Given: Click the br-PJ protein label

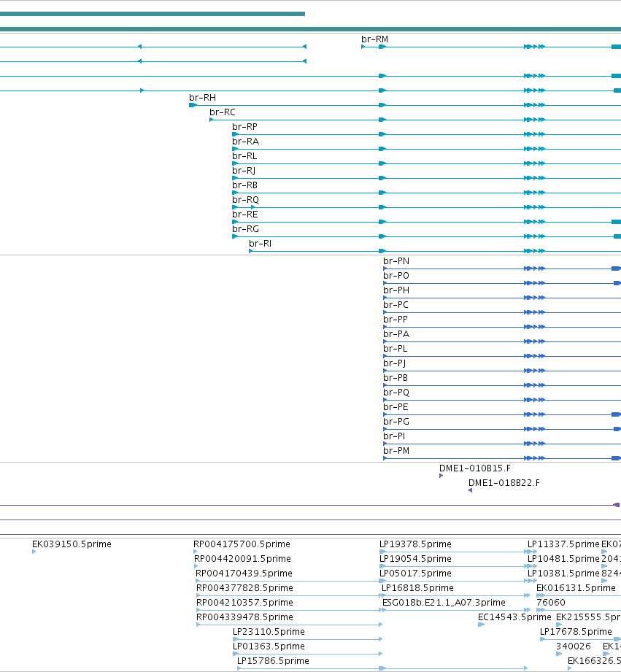Looking at the screenshot, I should [x=395, y=363].
